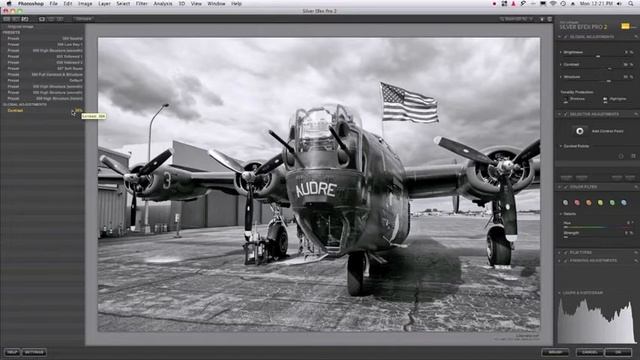
Task: Expand the Brightness sub-sliders
Action: pos(561,52)
